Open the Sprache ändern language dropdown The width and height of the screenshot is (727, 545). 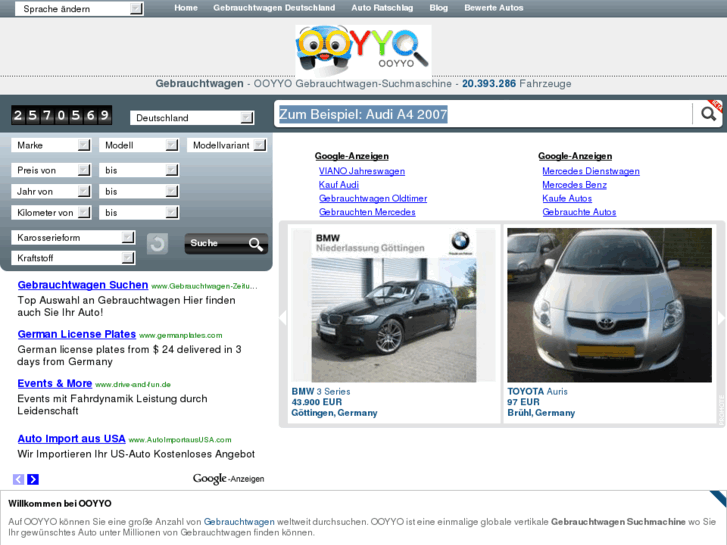(79, 8)
